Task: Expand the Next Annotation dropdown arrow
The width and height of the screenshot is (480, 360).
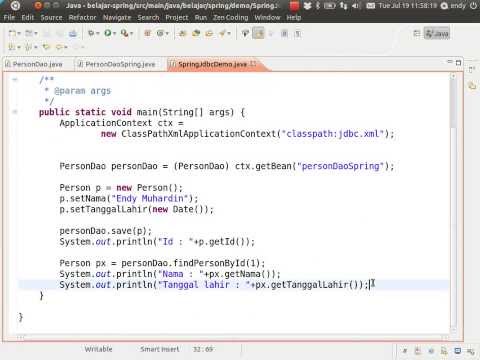Action: coord(19,47)
